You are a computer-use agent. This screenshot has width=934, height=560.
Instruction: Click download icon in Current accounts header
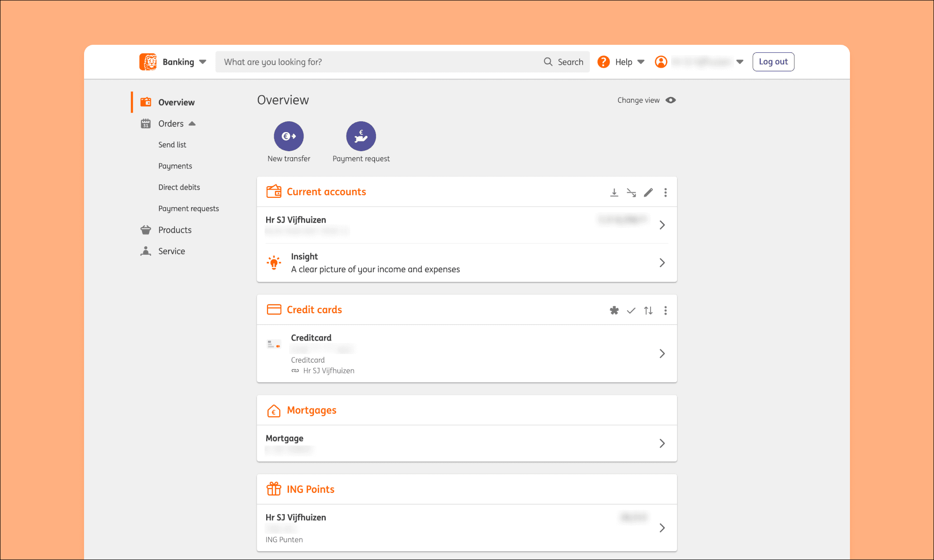click(x=614, y=192)
